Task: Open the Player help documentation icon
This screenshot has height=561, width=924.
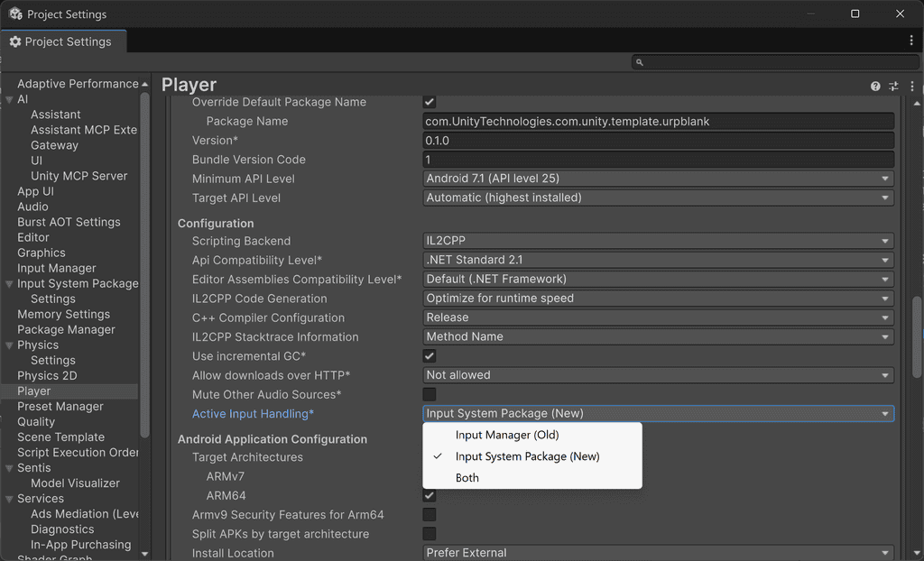Action: pyautogui.click(x=875, y=86)
